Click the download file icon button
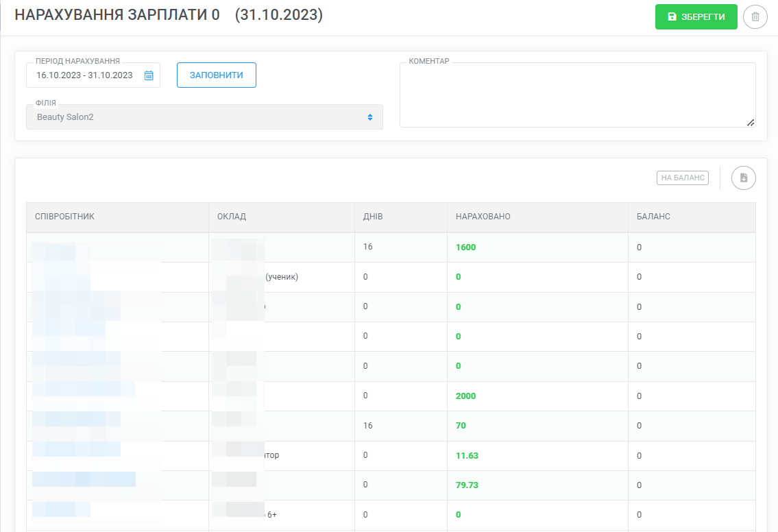This screenshot has height=532, width=778. click(743, 178)
